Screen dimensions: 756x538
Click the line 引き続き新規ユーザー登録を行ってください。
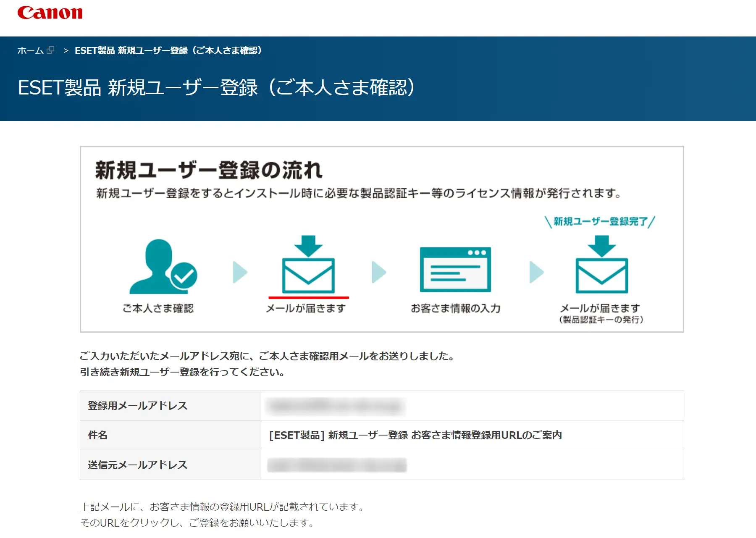183,372
